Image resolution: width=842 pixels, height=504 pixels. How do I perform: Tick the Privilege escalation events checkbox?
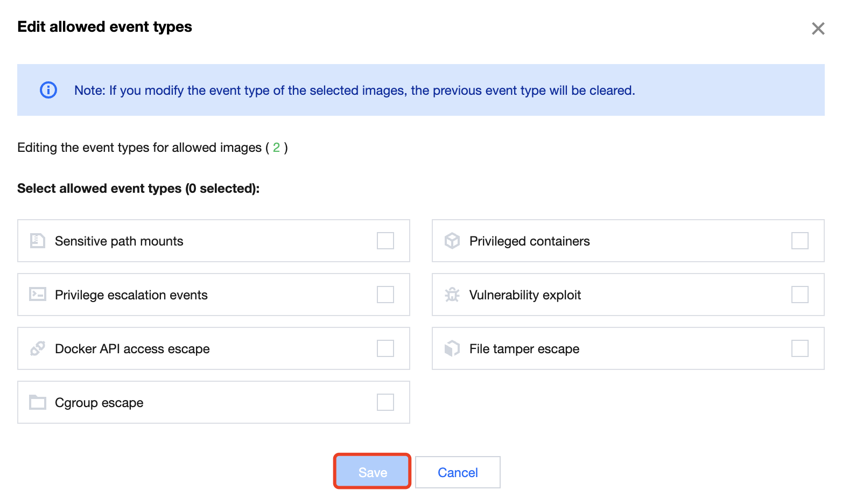(385, 295)
